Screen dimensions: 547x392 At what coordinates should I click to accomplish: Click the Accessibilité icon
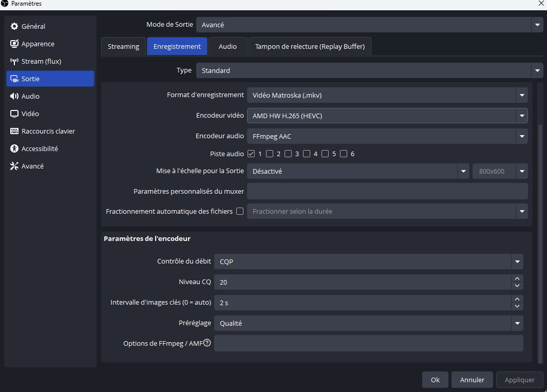pyautogui.click(x=14, y=148)
